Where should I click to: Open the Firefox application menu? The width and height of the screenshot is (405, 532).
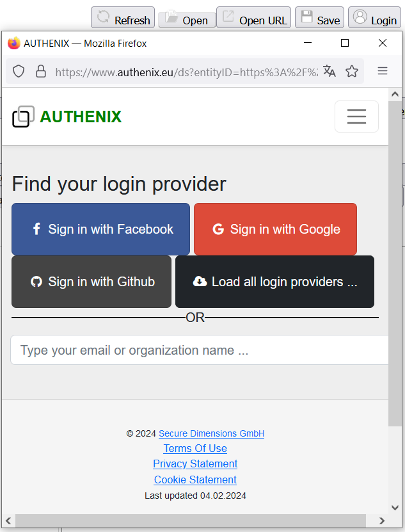point(383,71)
